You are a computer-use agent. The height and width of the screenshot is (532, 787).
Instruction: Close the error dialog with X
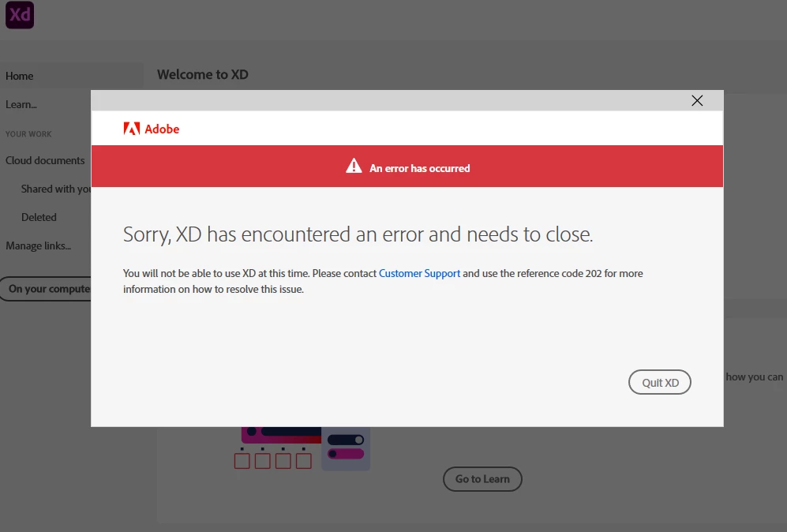point(697,100)
